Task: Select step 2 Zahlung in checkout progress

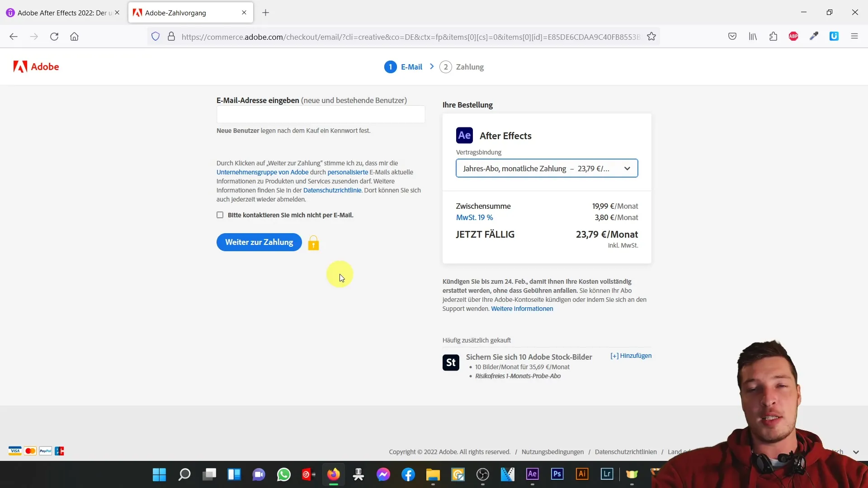Action: click(x=462, y=67)
